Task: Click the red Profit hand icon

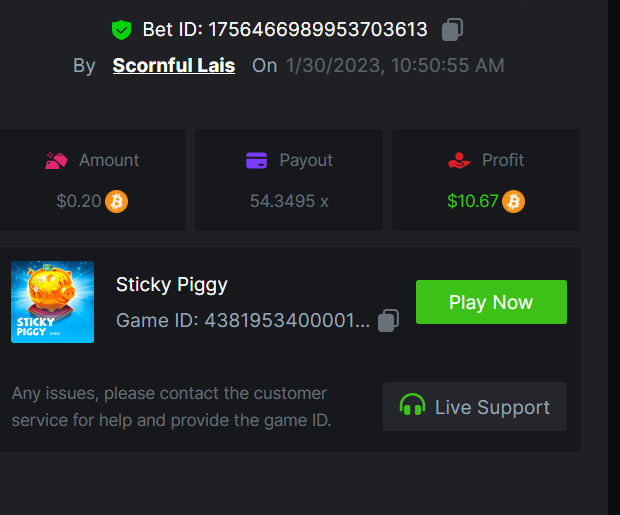Action: 459,160
